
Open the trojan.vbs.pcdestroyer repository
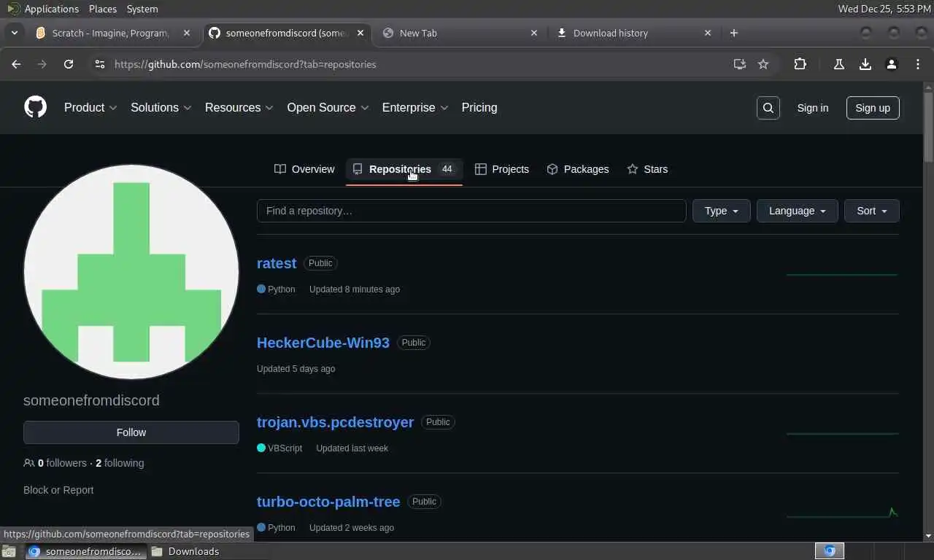point(336,422)
